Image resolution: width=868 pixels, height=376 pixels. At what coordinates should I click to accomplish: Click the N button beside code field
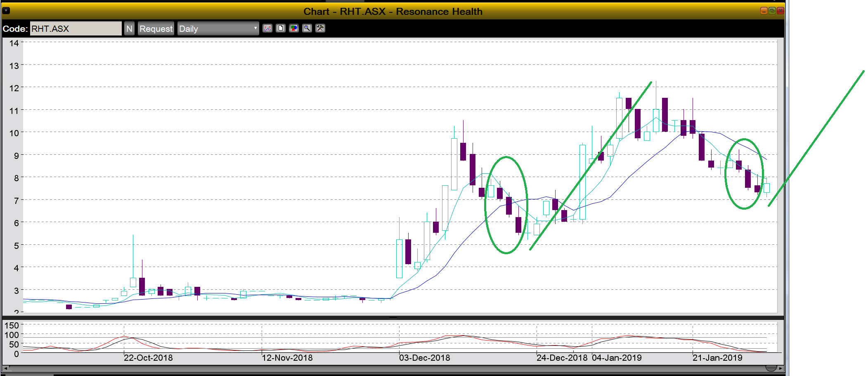[x=129, y=28]
